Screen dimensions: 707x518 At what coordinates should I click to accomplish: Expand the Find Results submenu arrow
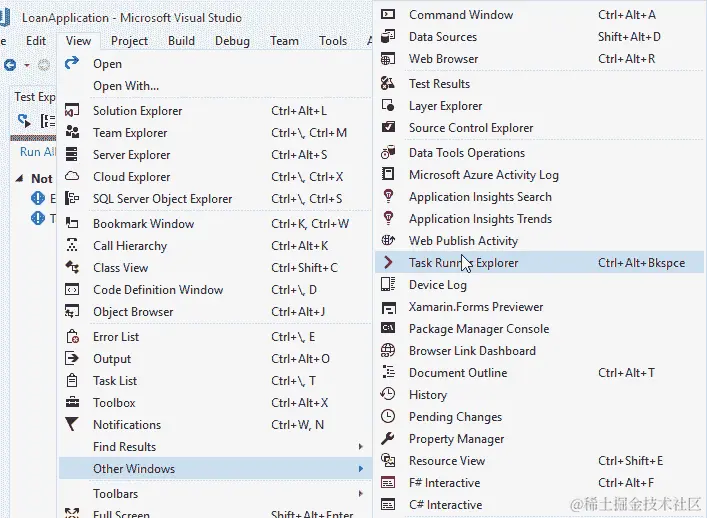[360, 446]
